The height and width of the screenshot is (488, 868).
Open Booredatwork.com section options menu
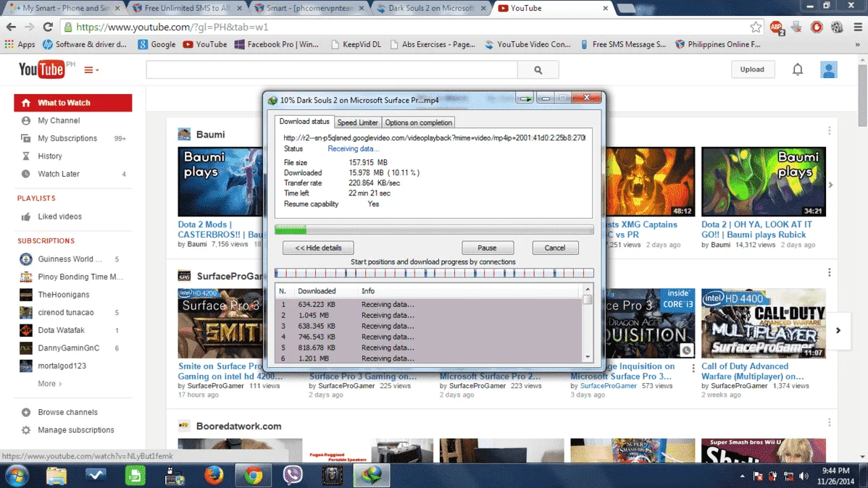[x=830, y=423]
